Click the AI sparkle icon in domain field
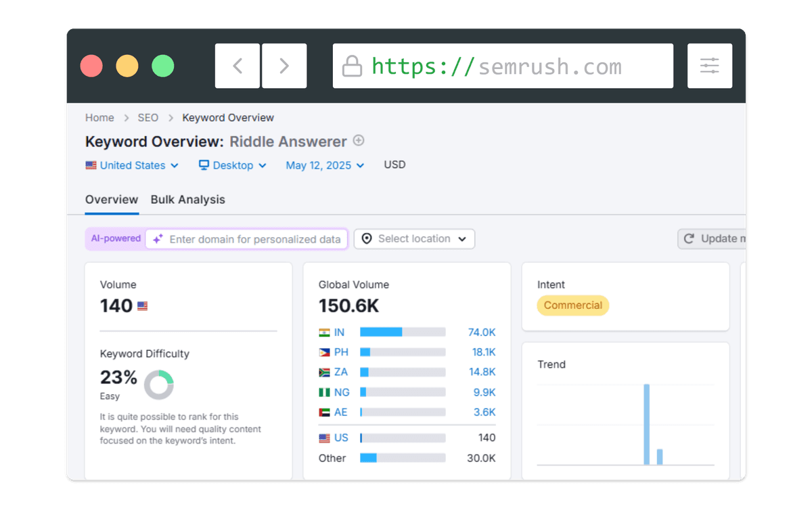 click(158, 239)
